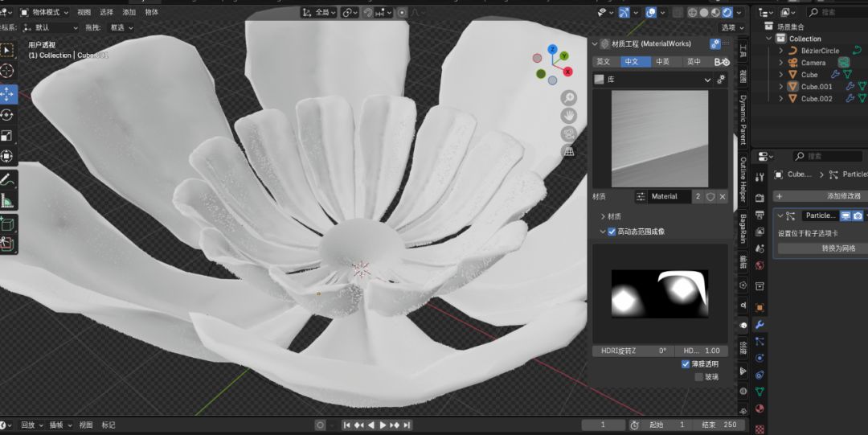
Task: Select the Rotate tool
Action: tap(7, 114)
